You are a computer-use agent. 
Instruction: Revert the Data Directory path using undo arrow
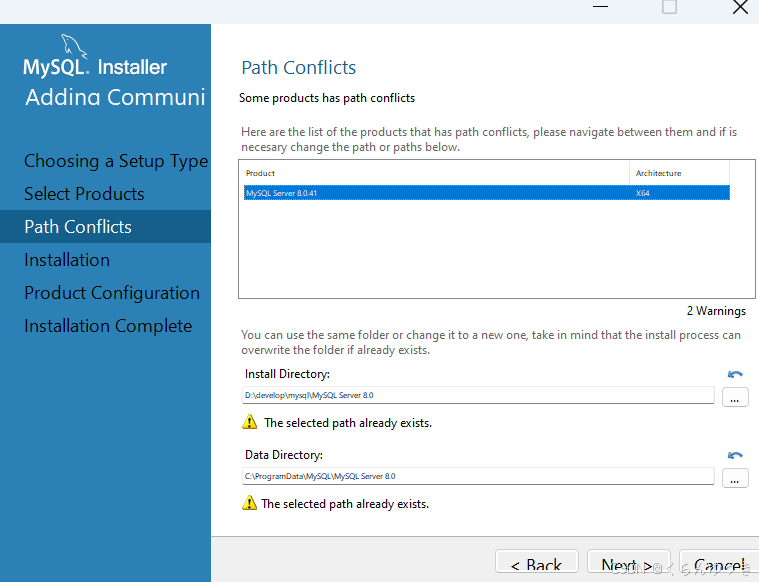(735, 455)
